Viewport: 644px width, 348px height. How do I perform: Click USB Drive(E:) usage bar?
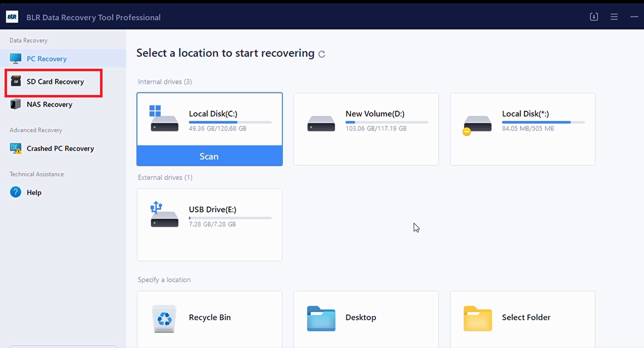pyautogui.click(x=230, y=218)
